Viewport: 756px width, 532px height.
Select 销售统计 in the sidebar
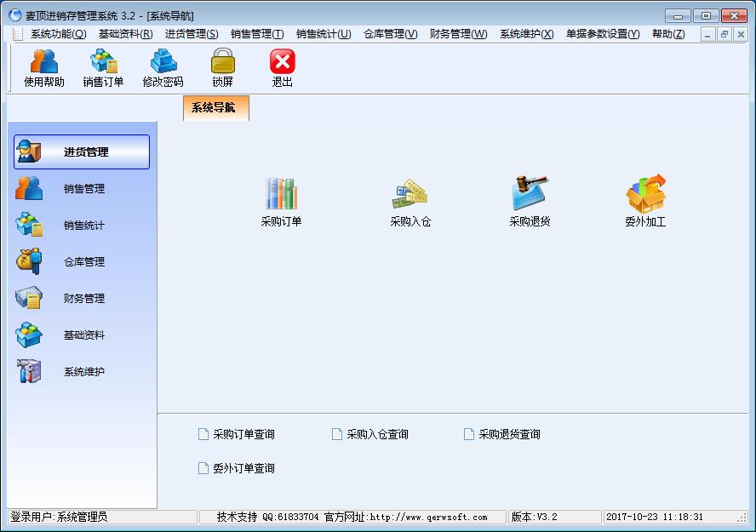click(x=82, y=225)
